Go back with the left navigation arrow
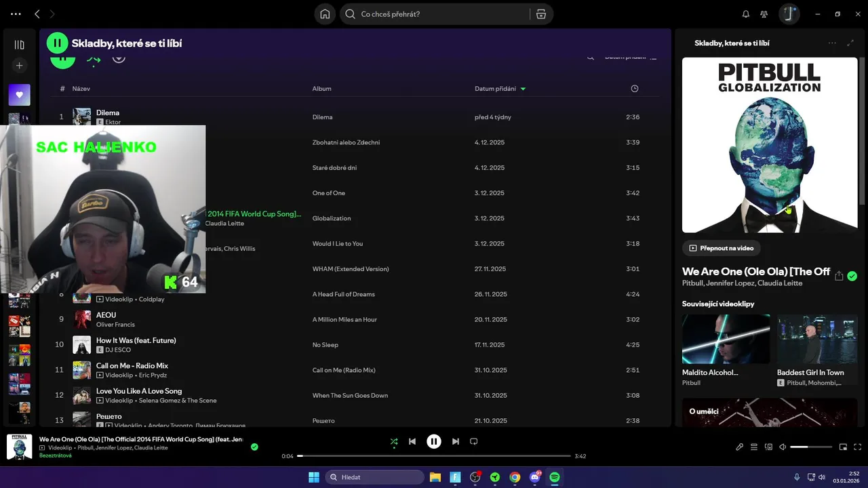Image resolution: width=868 pixels, height=488 pixels. pyautogui.click(x=37, y=14)
